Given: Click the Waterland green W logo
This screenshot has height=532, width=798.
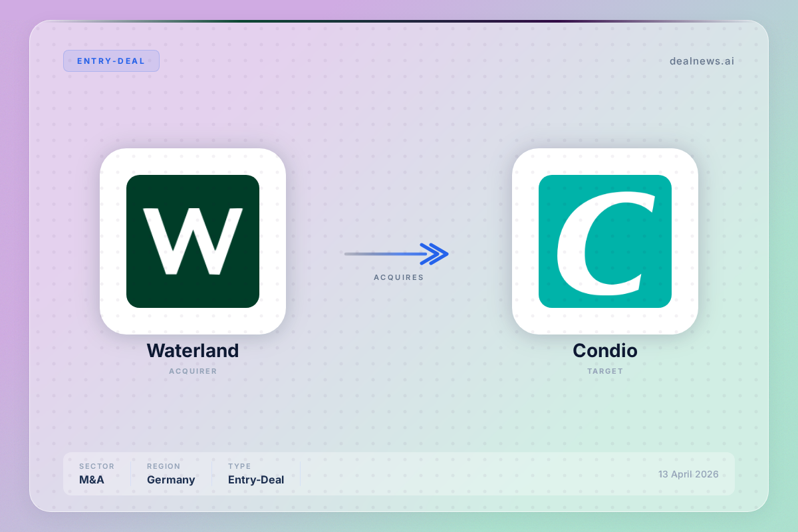Looking at the screenshot, I should pos(193,241).
